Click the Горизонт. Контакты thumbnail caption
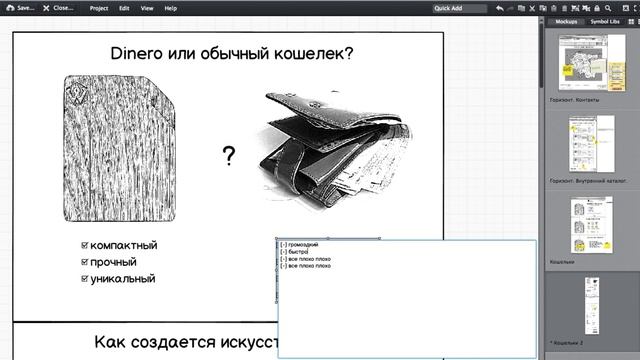 click(x=574, y=100)
